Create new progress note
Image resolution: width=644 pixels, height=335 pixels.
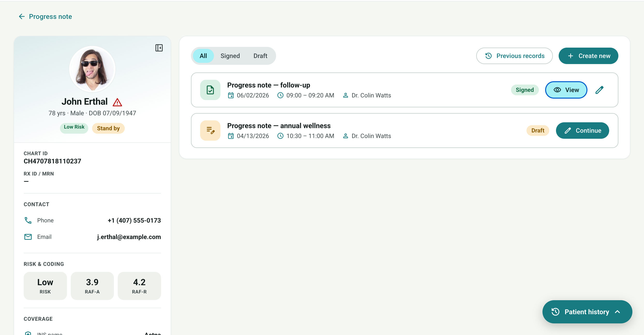point(588,56)
